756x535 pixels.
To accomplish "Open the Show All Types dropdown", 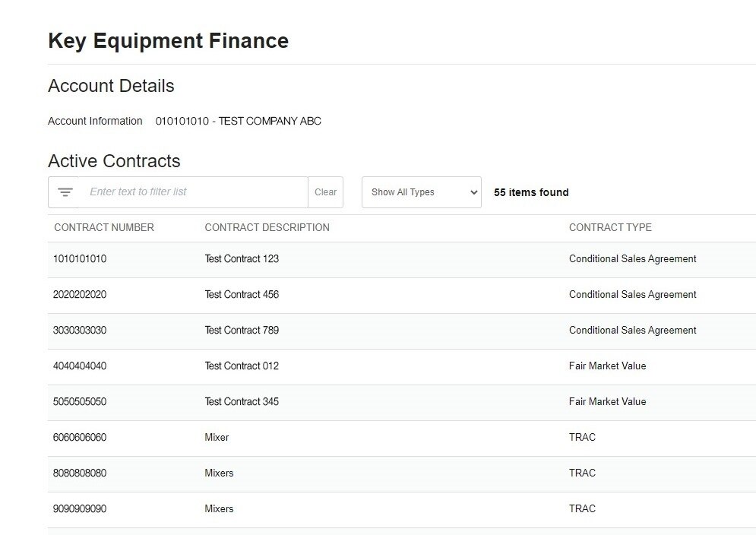I will click(422, 192).
